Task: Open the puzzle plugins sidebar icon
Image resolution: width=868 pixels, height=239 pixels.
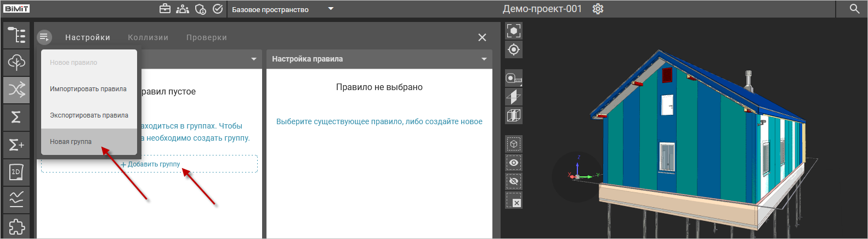Action: pyautogui.click(x=16, y=226)
